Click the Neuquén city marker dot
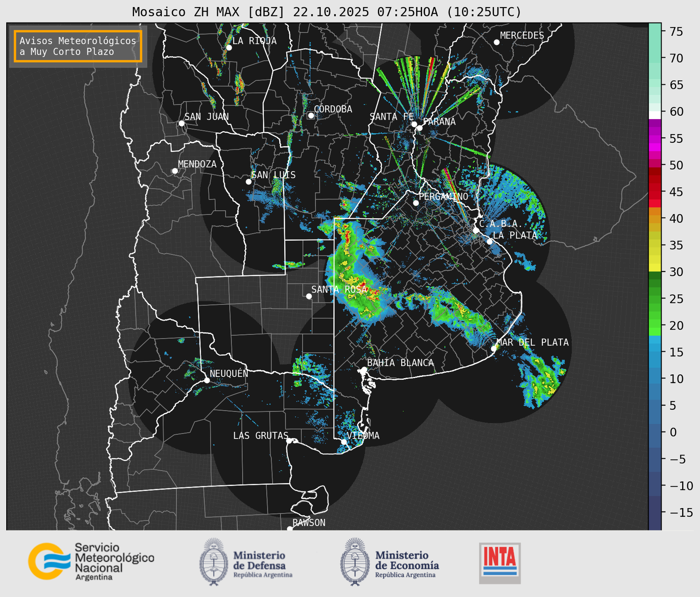This screenshot has height=597, width=700. [207, 380]
